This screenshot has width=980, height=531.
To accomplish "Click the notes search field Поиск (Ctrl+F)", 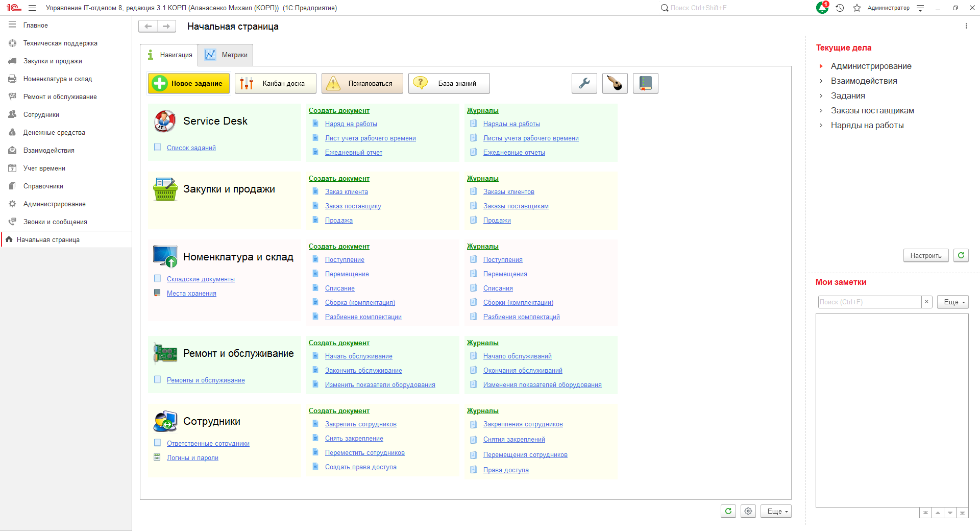I will tap(869, 302).
